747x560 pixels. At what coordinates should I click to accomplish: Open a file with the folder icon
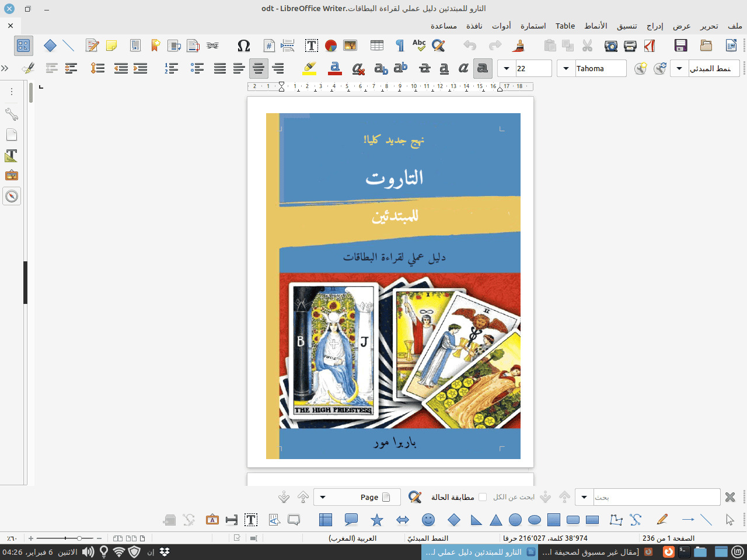click(706, 45)
